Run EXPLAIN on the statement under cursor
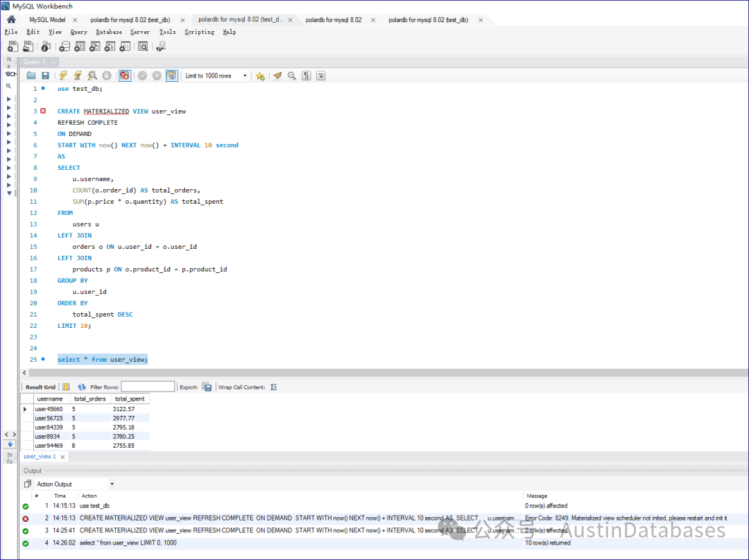 point(92,76)
